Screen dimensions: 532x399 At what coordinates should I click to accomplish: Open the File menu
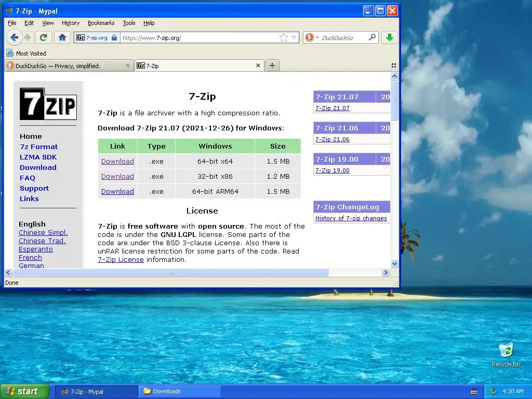pos(12,23)
